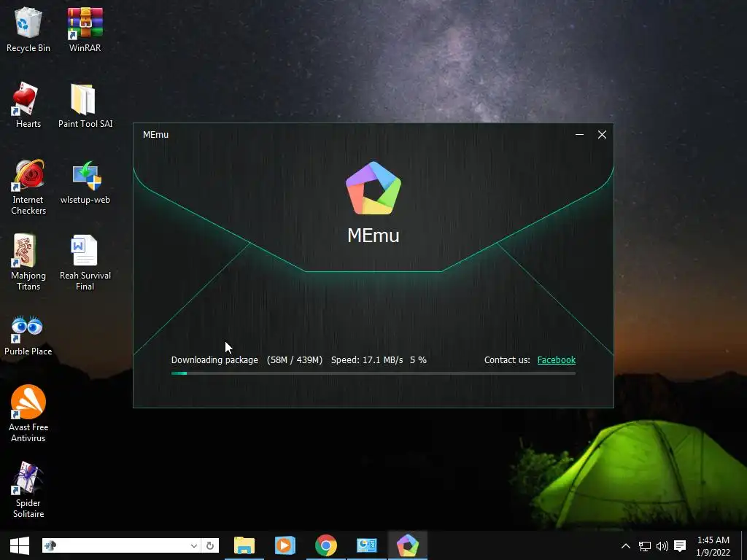This screenshot has width=747, height=560.
Task: Open the Windows Start menu
Action: click(x=20, y=545)
